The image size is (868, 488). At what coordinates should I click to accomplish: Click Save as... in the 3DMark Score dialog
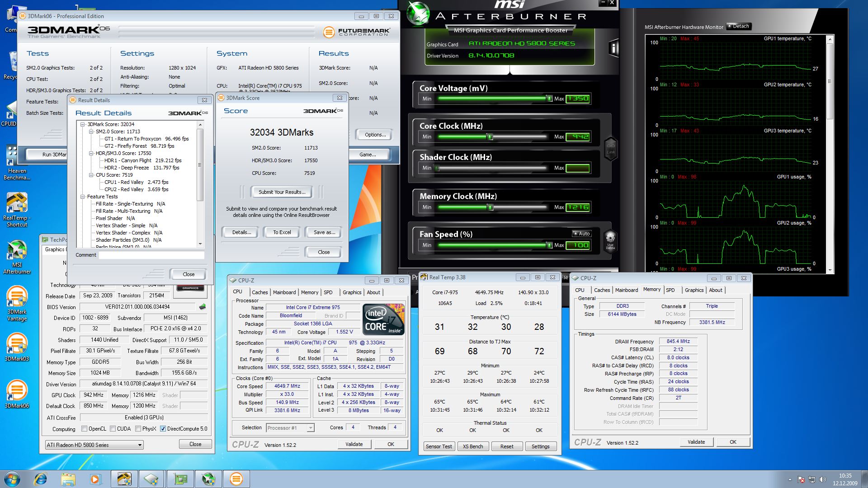(x=325, y=232)
